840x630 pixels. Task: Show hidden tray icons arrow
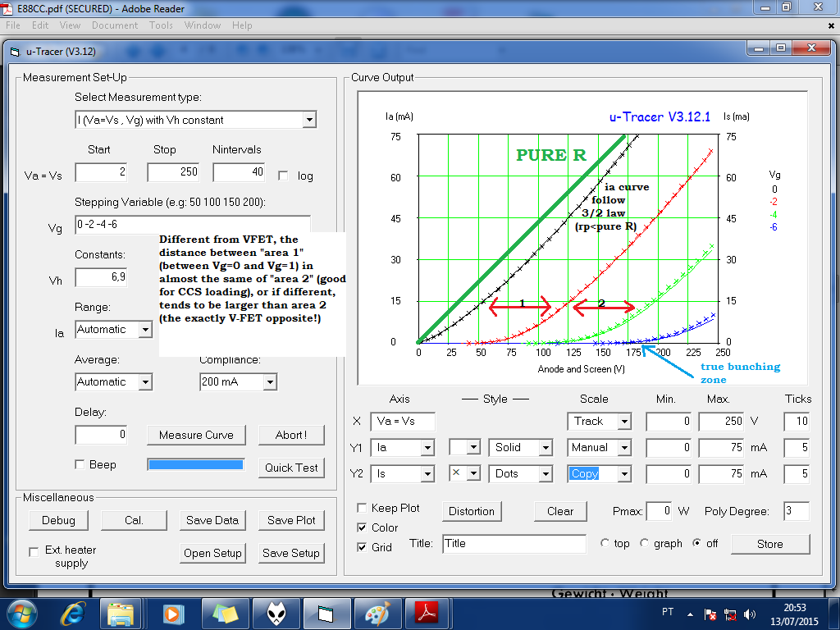pos(690,614)
